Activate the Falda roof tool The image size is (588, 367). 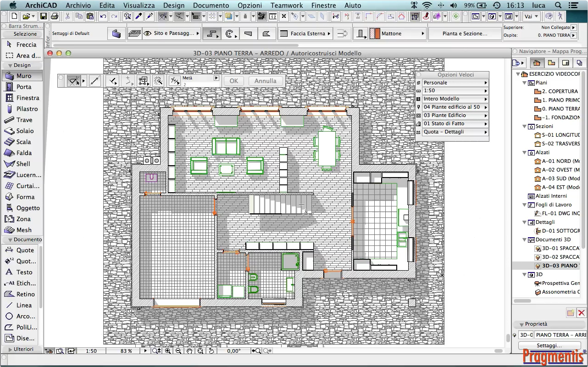click(23, 153)
